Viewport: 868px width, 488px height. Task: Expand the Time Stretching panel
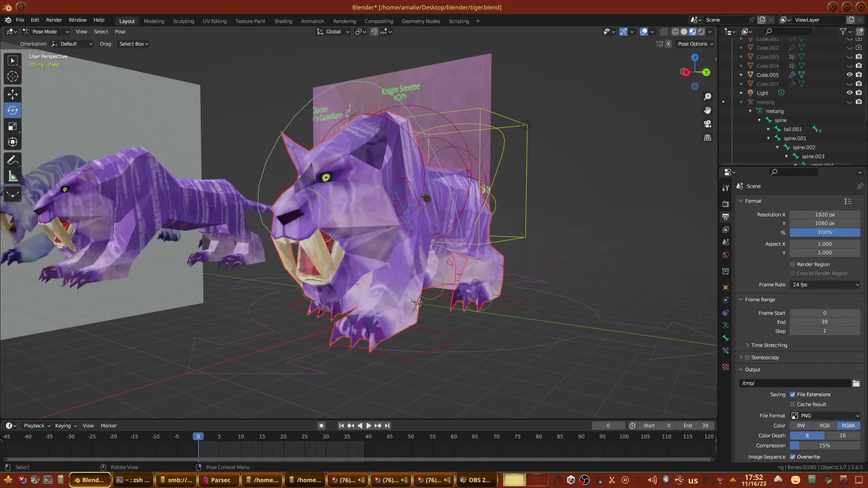click(x=769, y=345)
